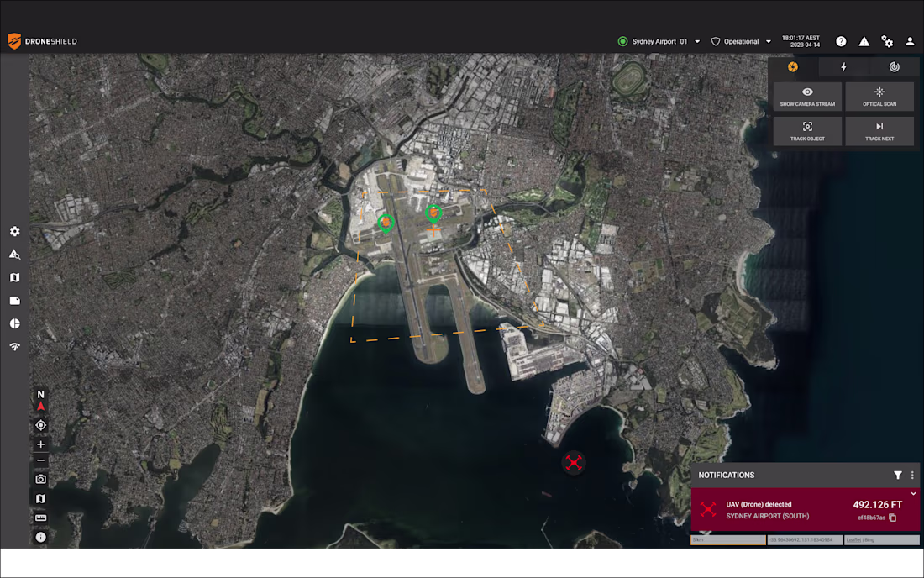The width and height of the screenshot is (924, 578).
Task: Open the UAV (Drone) detected notification
Action: (x=805, y=510)
